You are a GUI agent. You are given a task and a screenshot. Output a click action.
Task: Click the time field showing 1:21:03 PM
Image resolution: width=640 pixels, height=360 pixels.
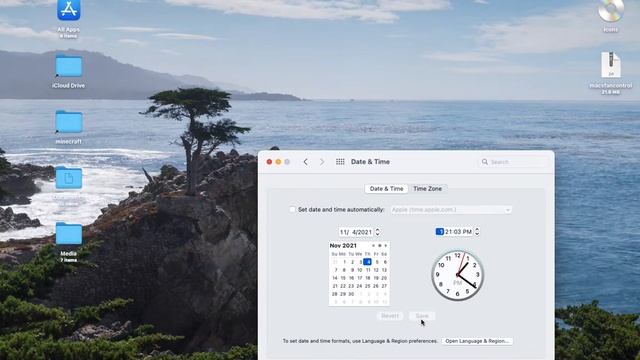click(454, 232)
